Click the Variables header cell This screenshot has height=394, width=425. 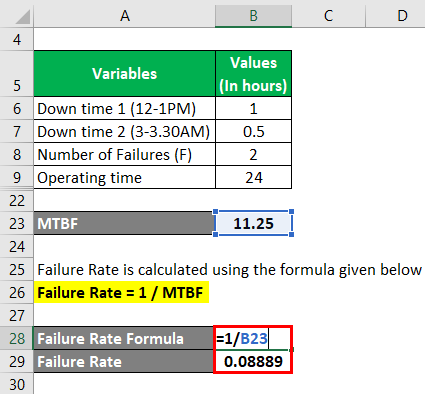[125, 74]
